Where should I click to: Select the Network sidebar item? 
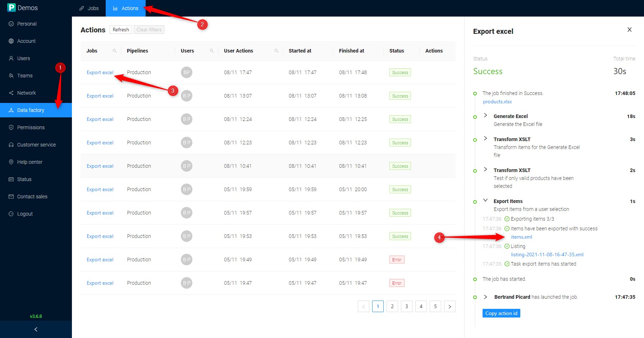(x=26, y=93)
